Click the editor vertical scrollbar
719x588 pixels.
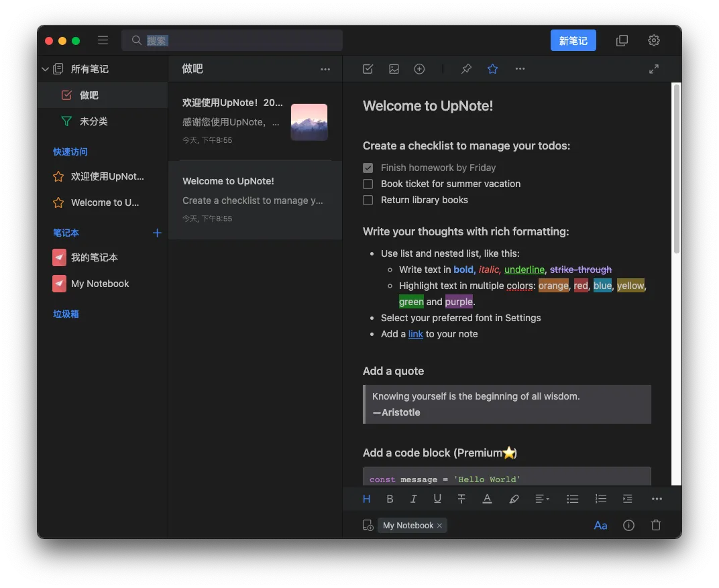point(676,169)
